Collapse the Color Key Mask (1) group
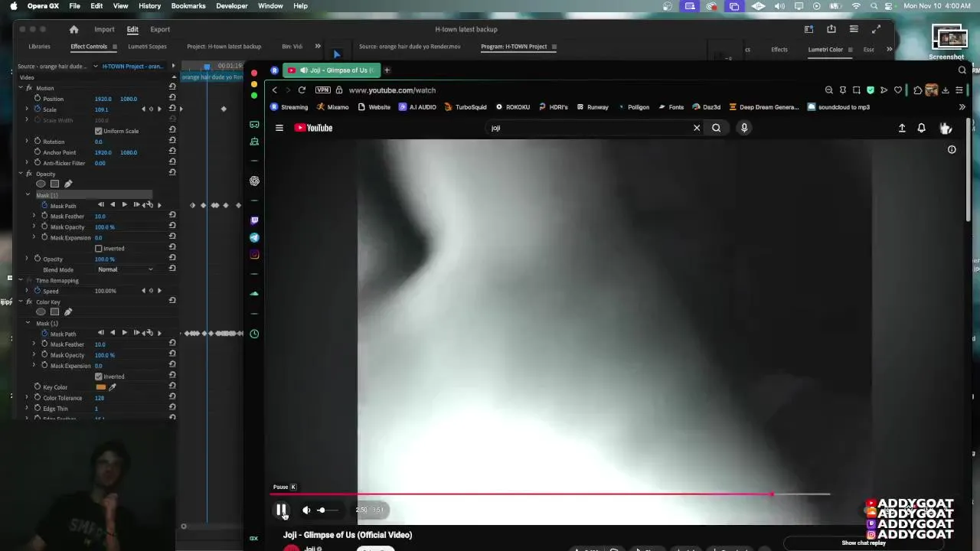Screen dimensions: 980x551 tap(28, 323)
